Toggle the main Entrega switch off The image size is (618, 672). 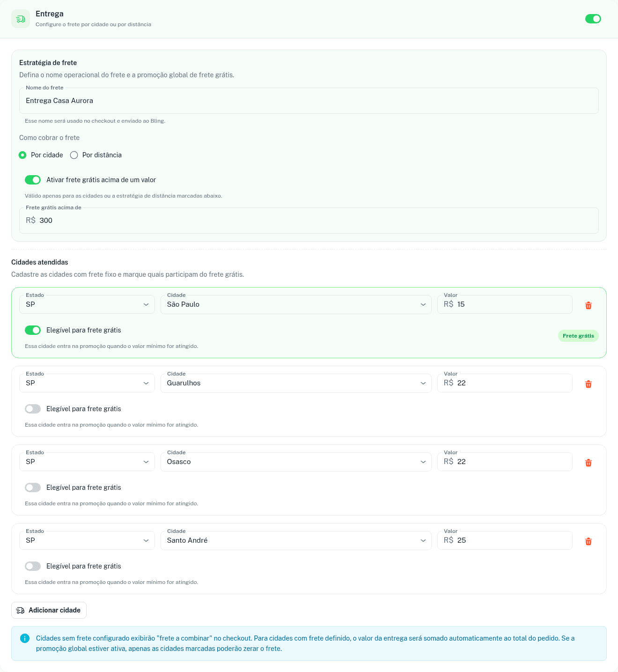(593, 19)
